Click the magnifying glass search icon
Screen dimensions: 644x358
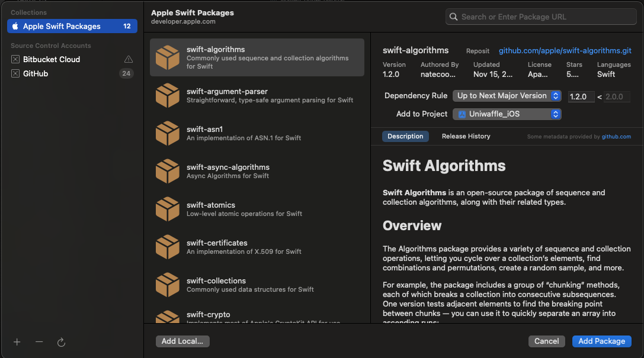point(453,17)
